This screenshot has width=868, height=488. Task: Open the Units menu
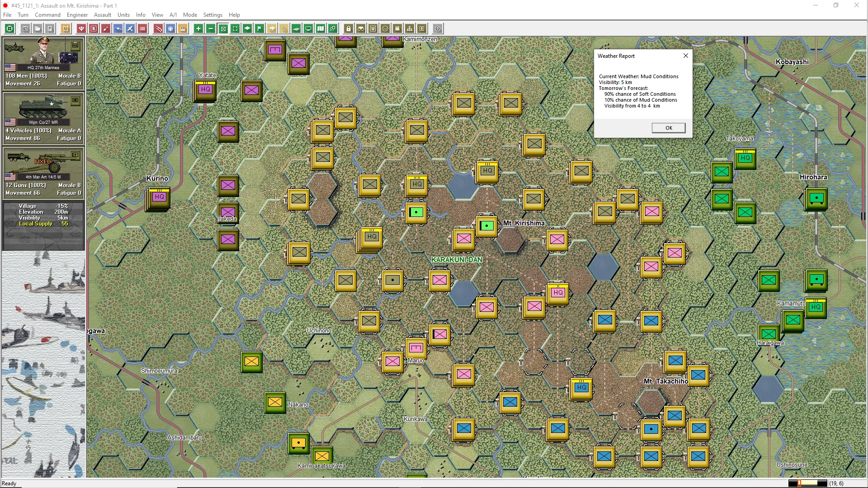pos(123,15)
